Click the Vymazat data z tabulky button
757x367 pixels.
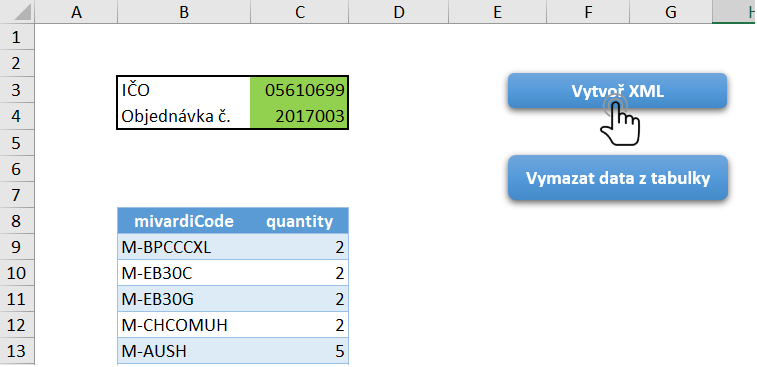[x=617, y=178]
